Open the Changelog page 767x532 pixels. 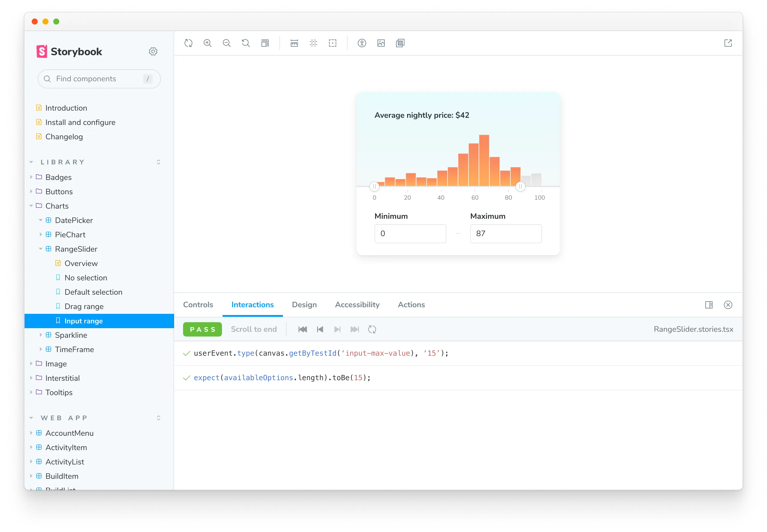[64, 137]
